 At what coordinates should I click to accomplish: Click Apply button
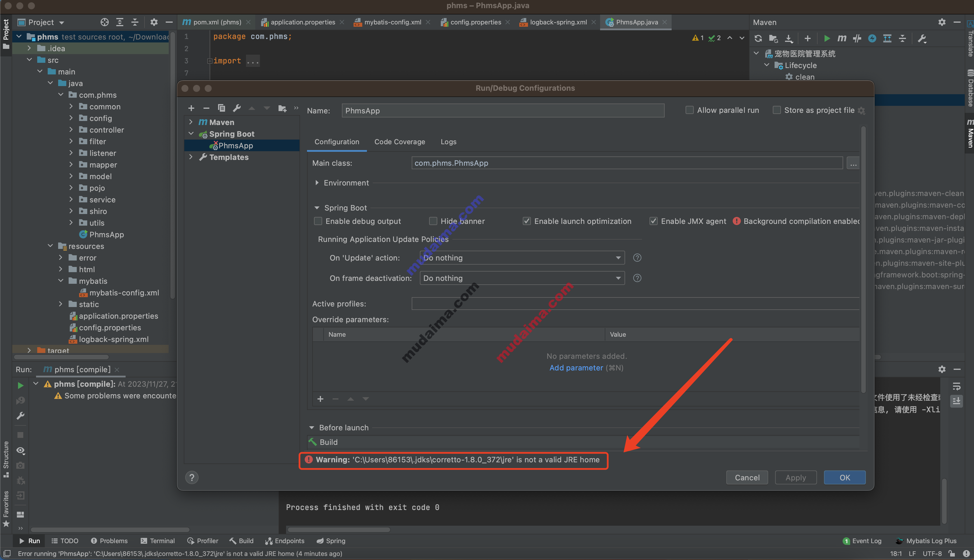point(795,477)
